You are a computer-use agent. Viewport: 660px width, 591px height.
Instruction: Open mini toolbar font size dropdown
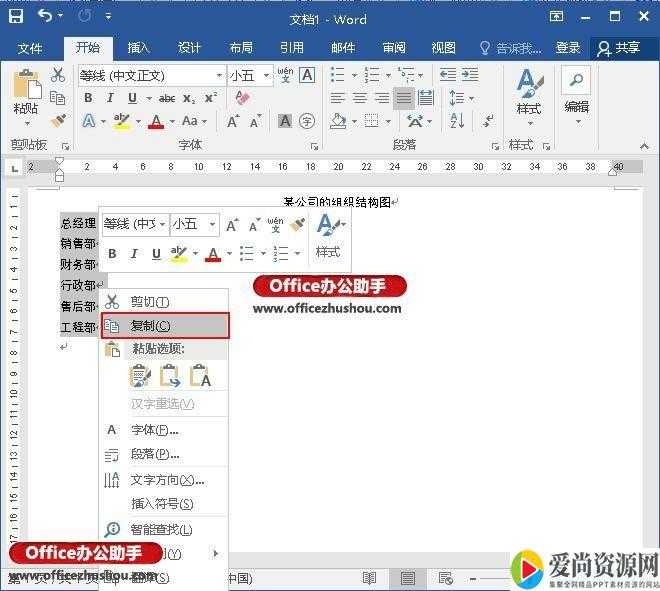[x=213, y=224]
